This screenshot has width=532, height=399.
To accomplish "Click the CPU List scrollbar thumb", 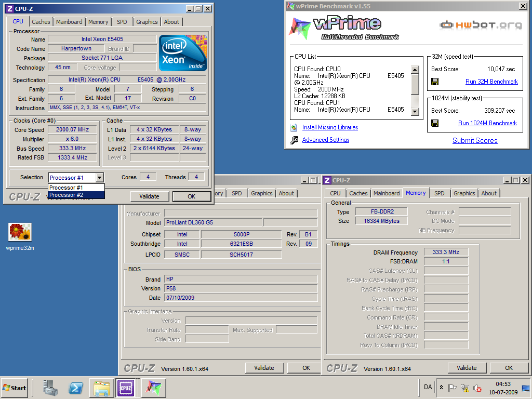I will point(415,85).
